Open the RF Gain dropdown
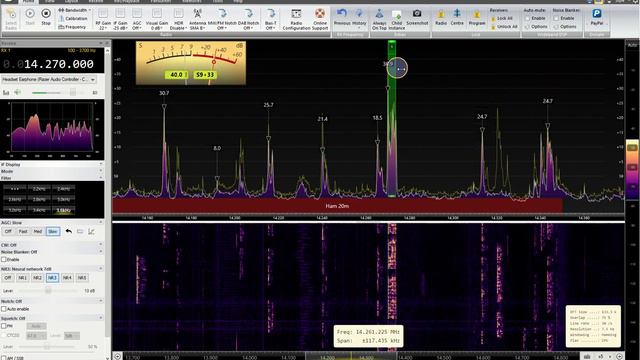The width and height of the screenshot is (640, 360). pyautogui.click(x=103, y=19)
